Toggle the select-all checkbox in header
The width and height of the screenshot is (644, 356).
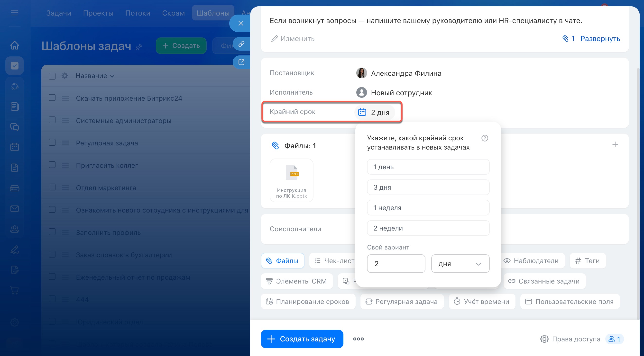click(52, 76)
